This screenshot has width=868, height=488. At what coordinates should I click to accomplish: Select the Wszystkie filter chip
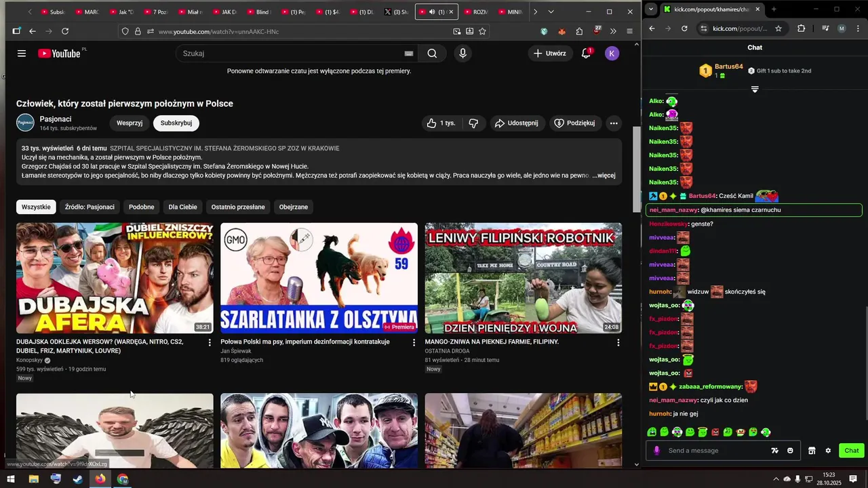pyautogui.click(x=36, y=207)
